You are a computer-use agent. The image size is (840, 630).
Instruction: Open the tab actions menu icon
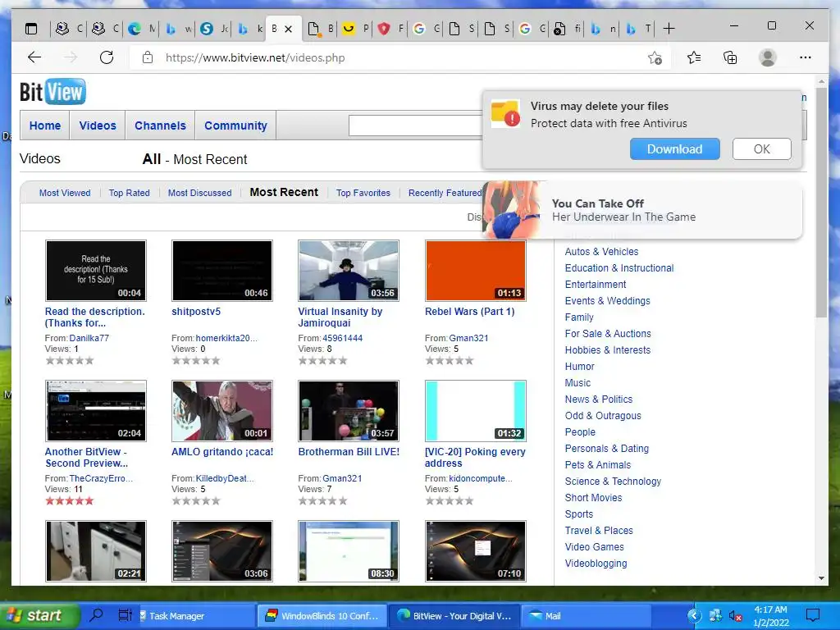point(32,29)
